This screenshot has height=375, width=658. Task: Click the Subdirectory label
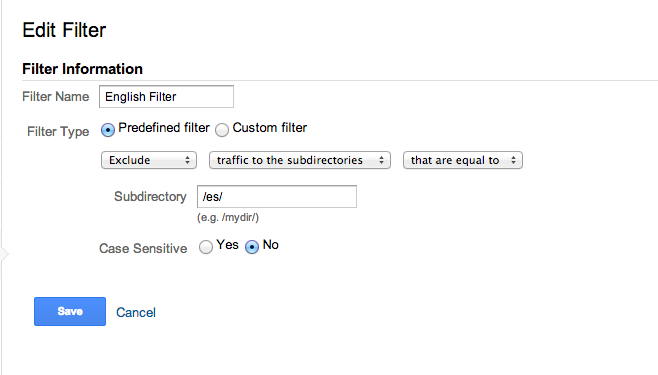pos(150,196)
